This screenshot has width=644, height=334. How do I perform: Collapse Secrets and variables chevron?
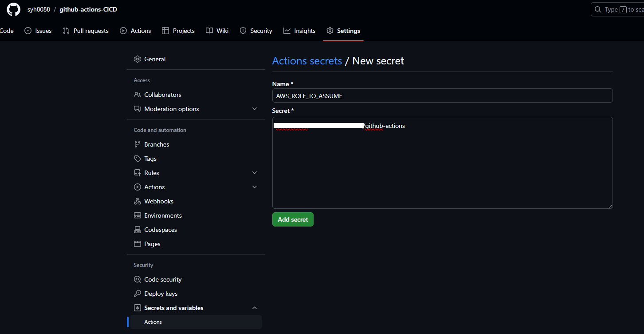point(255,308)
